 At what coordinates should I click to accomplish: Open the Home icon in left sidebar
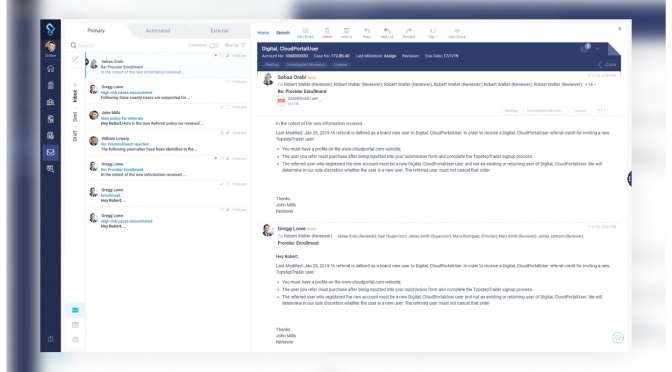[51, 69]
